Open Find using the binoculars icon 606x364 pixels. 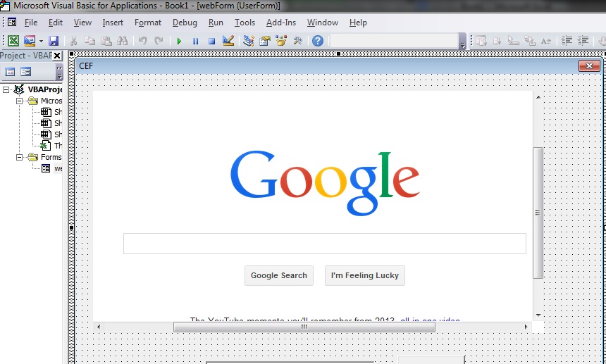click(x=122, y=41)
